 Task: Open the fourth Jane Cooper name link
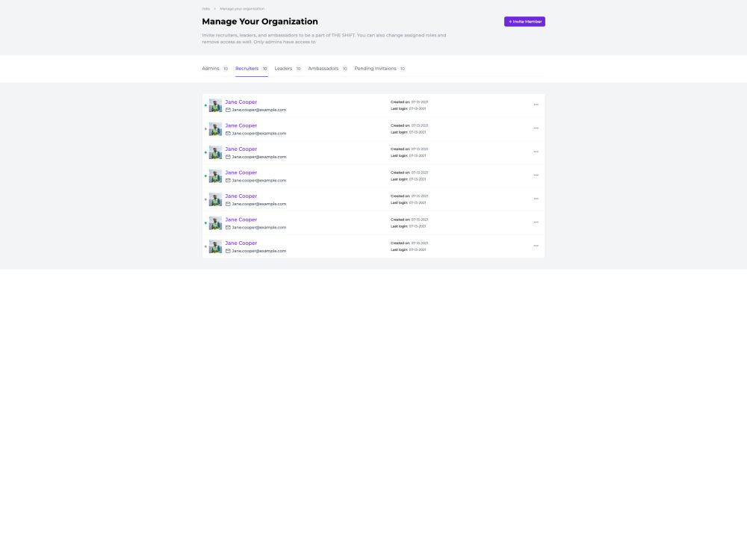[241, 173]
